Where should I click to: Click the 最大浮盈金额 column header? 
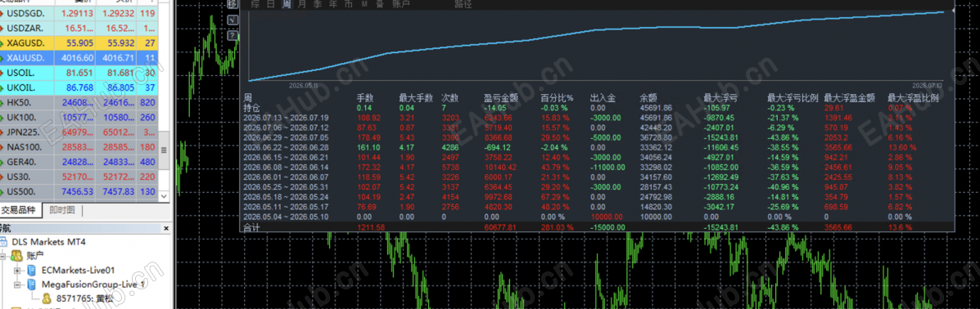(849, 98)
